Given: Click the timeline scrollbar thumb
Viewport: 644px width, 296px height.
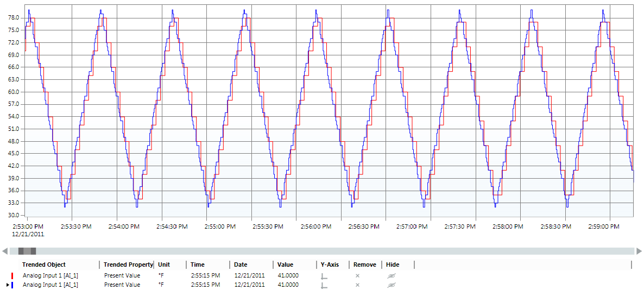Looking at the screenshot, I should (x=27, y=251).
